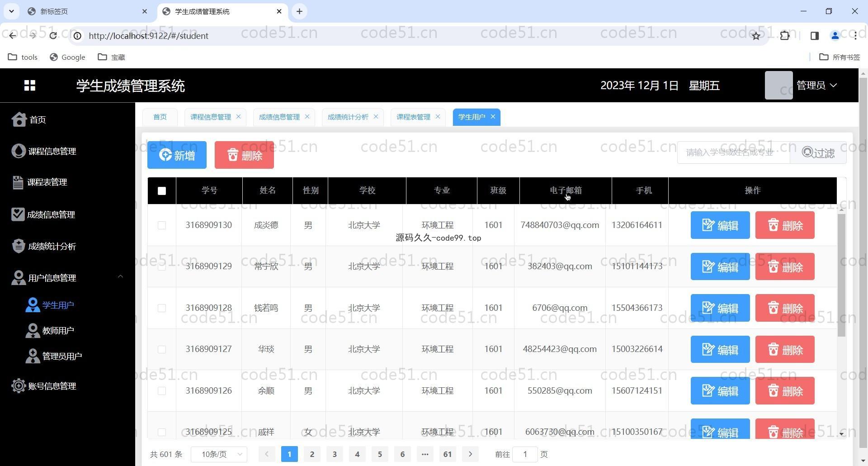The width and height of the screenshot is (868, 466).
Task: Check the row for student 余顺
Action: [162, 391]
